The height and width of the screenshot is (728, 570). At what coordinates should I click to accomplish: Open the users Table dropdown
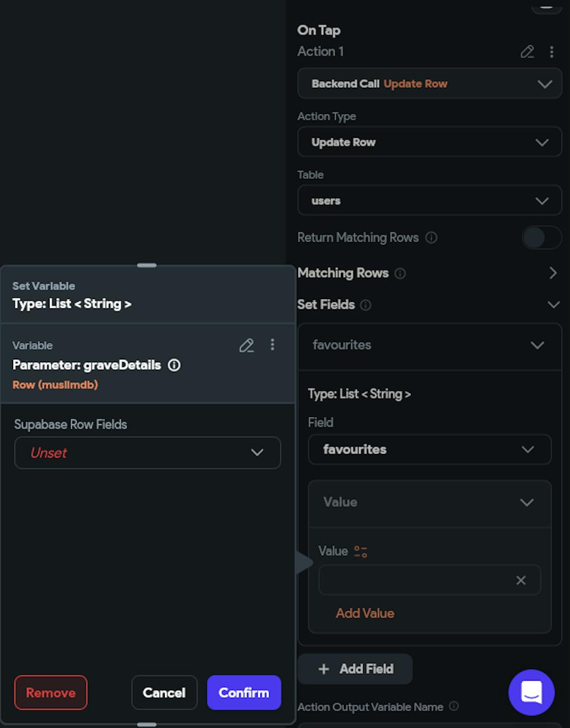point(429,201)
